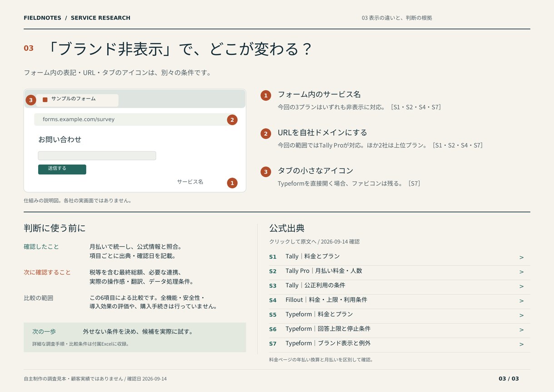Click the page number 03 / 03
554x392 pixels.
click(509, 379)
